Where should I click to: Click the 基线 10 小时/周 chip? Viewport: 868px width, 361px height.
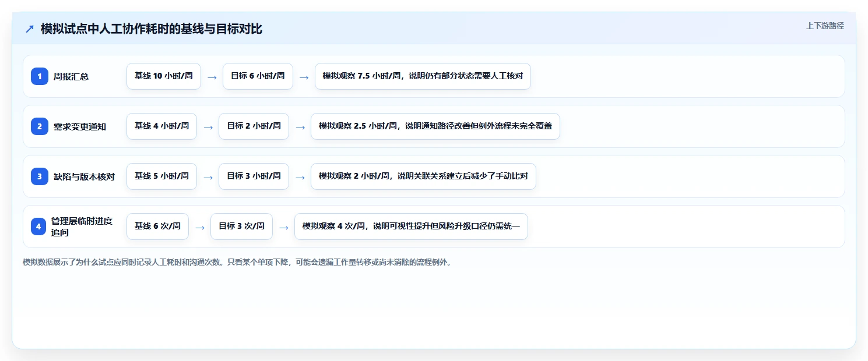[x=164, y=76]
